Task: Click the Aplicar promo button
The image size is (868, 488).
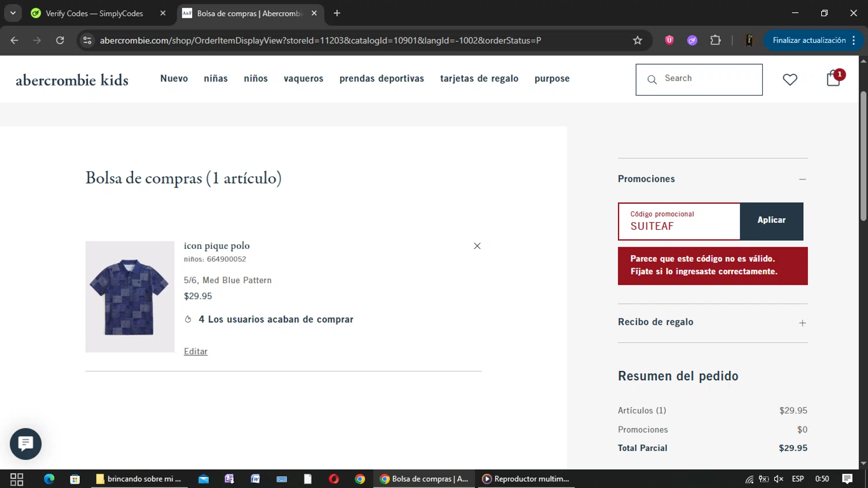Action: pyautogui.click(x=771, y=221)
